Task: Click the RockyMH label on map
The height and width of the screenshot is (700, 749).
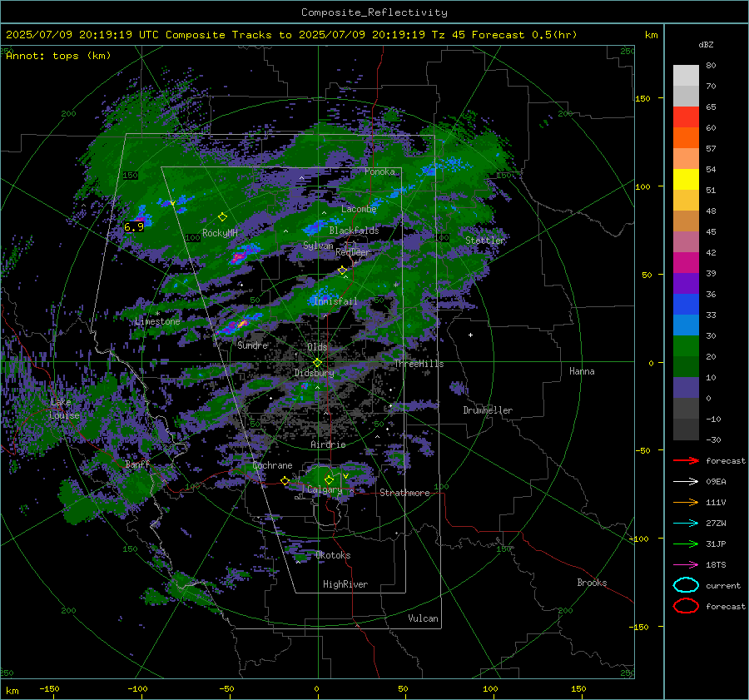Action: [x=220, y=233]
